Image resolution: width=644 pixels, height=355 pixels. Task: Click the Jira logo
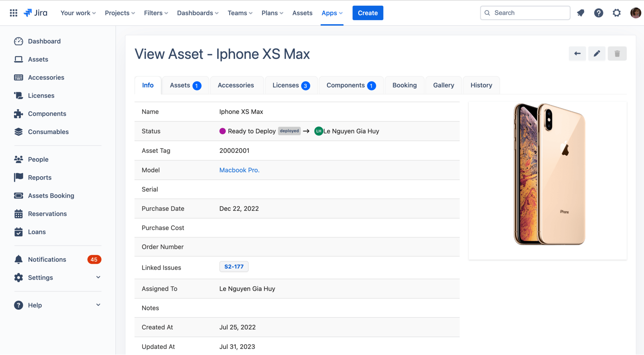click(35, 13)
